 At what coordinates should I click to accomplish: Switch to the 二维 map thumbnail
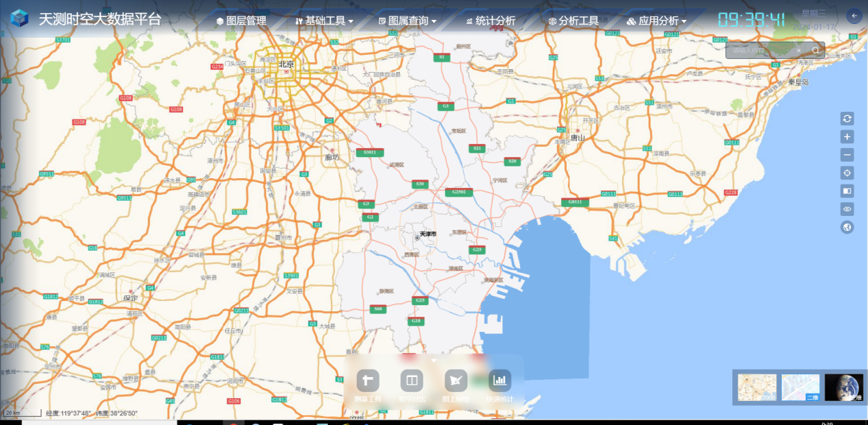pyautogui.click(x=800, y=387)
